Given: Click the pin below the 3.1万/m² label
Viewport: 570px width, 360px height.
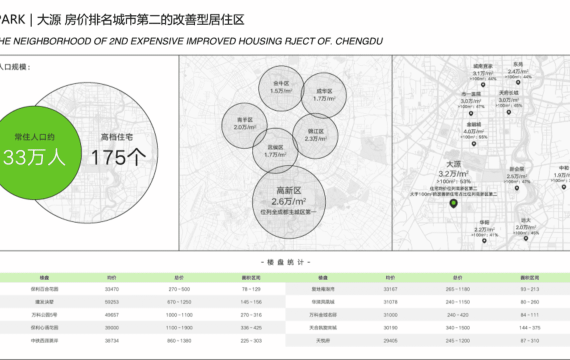Looking at the screenshot, I should [x=483, y=85].
